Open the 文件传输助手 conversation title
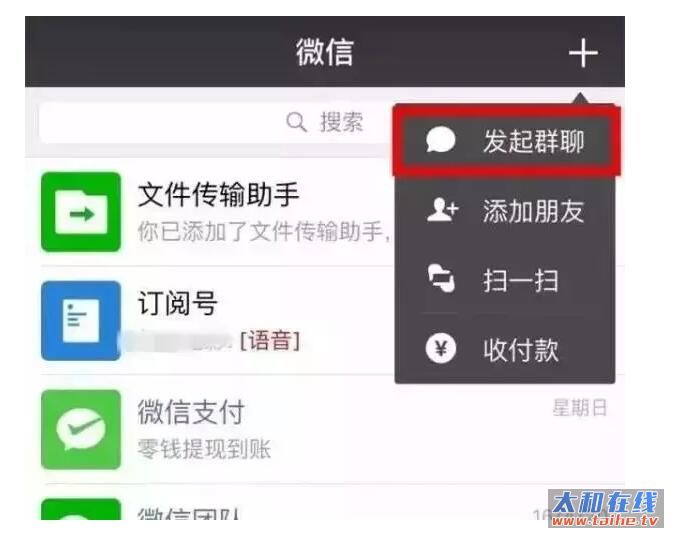675x533 pixels. point(218,195)
